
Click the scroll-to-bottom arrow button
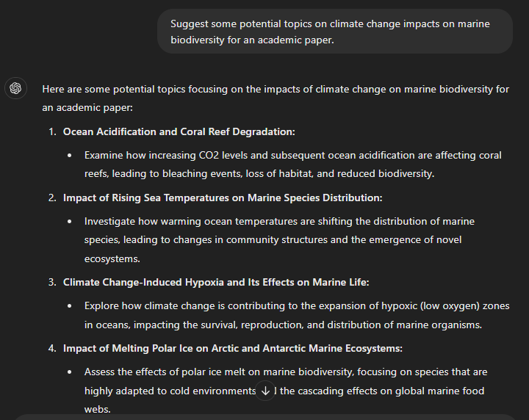(265, 391)
